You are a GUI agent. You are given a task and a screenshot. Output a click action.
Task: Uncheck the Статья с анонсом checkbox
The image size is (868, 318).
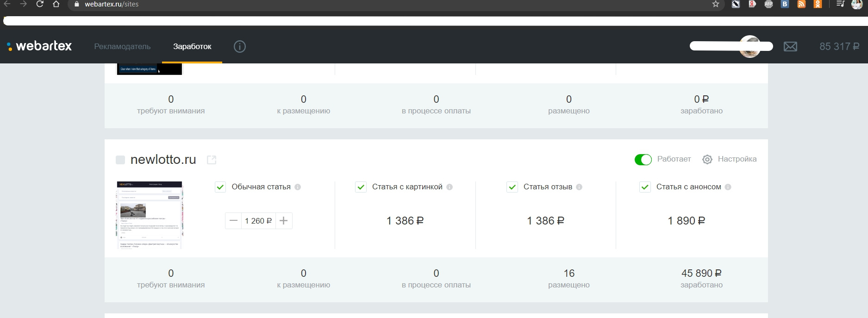coord(645,187)
